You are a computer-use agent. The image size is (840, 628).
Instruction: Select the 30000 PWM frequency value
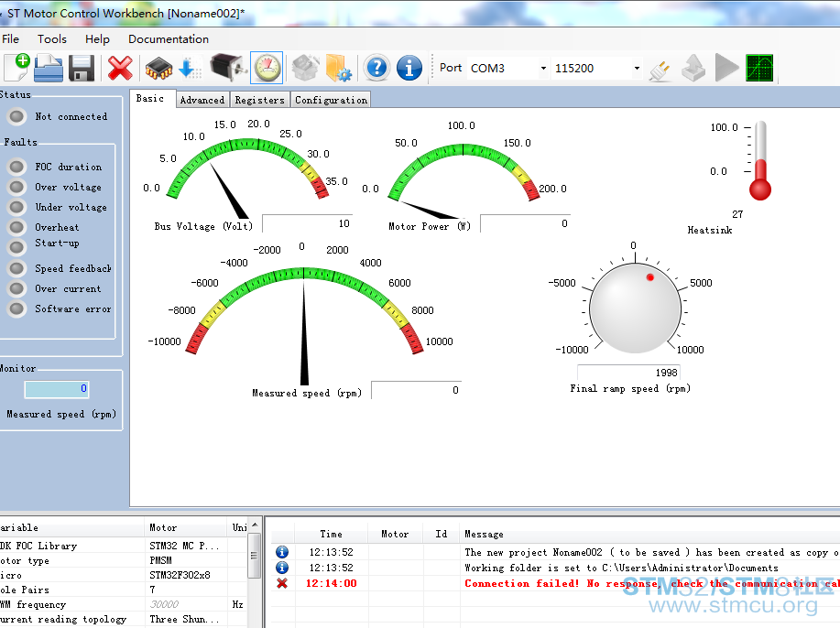[164, 604]
